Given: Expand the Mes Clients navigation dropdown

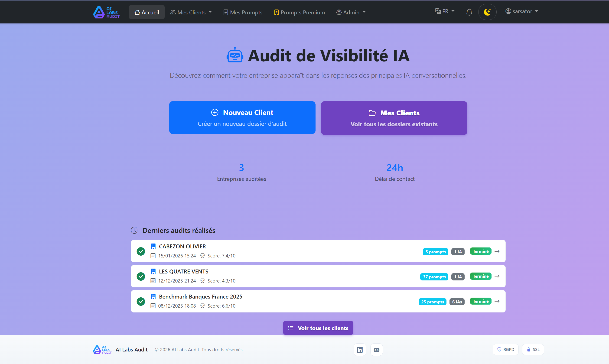Looking at the screenshot, I should pos(191,12).
